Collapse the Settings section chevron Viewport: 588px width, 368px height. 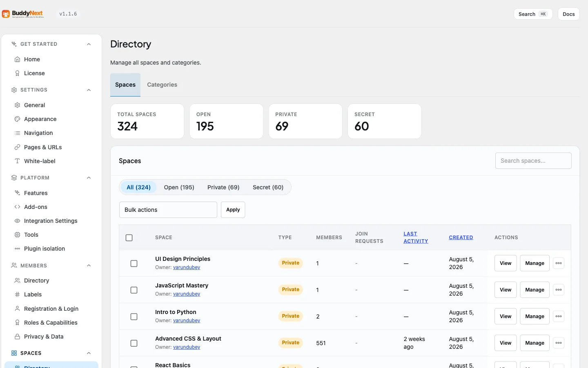click(89, 90)
